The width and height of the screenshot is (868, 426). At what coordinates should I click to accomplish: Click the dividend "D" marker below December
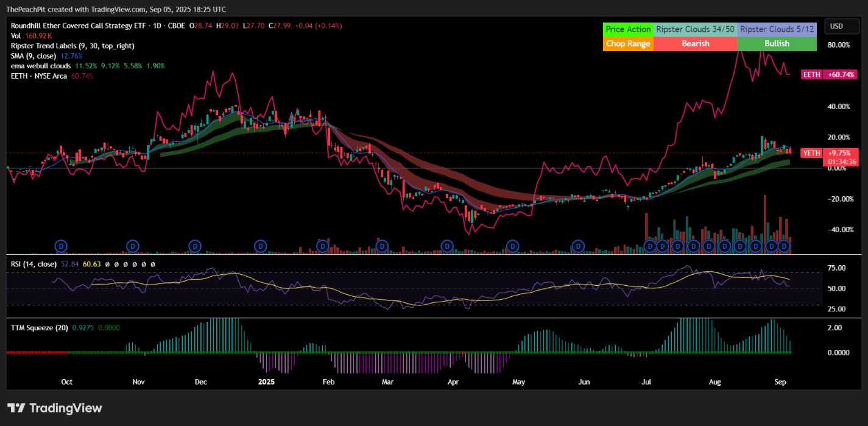click(x=194, y=246)
